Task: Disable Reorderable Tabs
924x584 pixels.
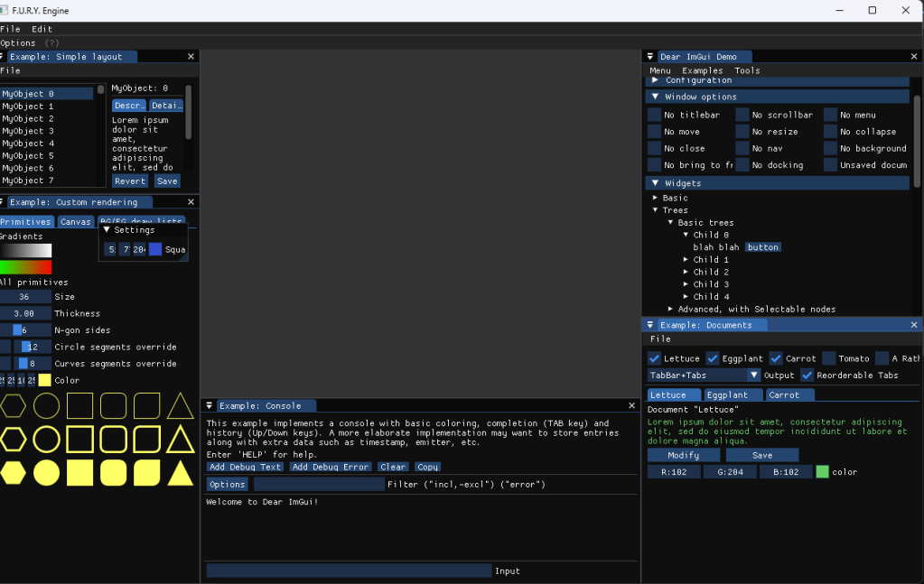Action: click(x=808, y=375)
